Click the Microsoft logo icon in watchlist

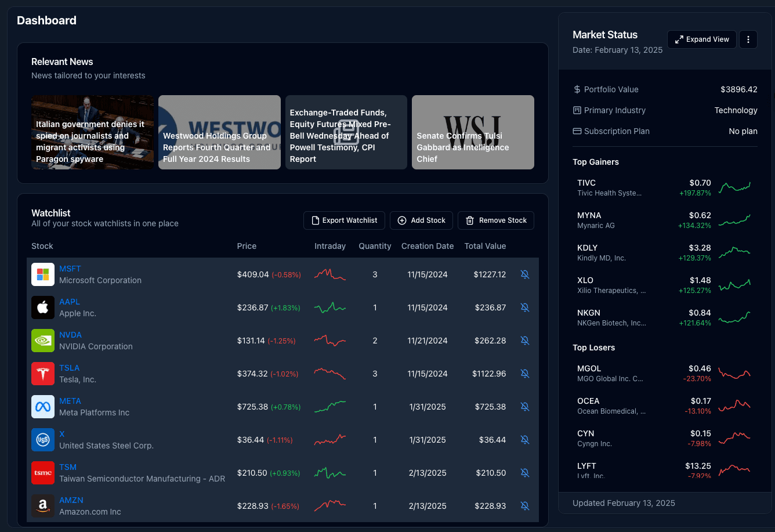tap(43, 274)
